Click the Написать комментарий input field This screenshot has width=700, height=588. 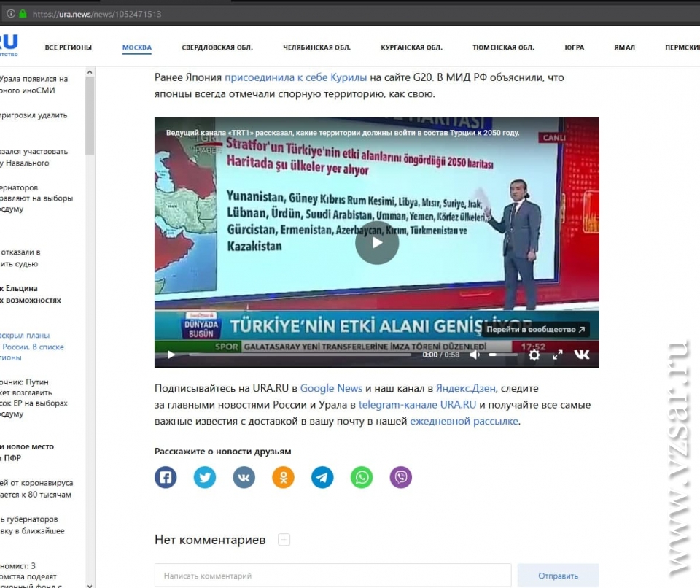point(333,576)
